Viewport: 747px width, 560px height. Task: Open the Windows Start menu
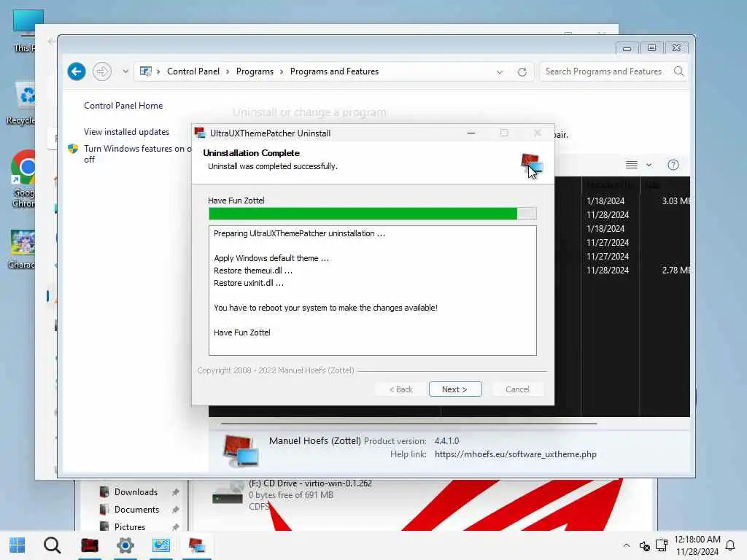pyautogui.click(x=18, y=545)
